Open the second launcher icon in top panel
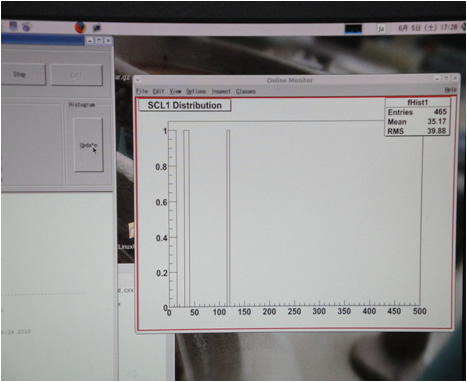The image size is (467, 382). [27, 27]
